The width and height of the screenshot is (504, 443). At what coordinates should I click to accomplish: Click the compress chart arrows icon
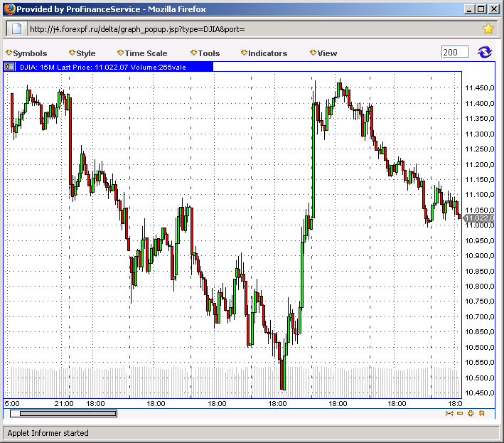point(449,413)
